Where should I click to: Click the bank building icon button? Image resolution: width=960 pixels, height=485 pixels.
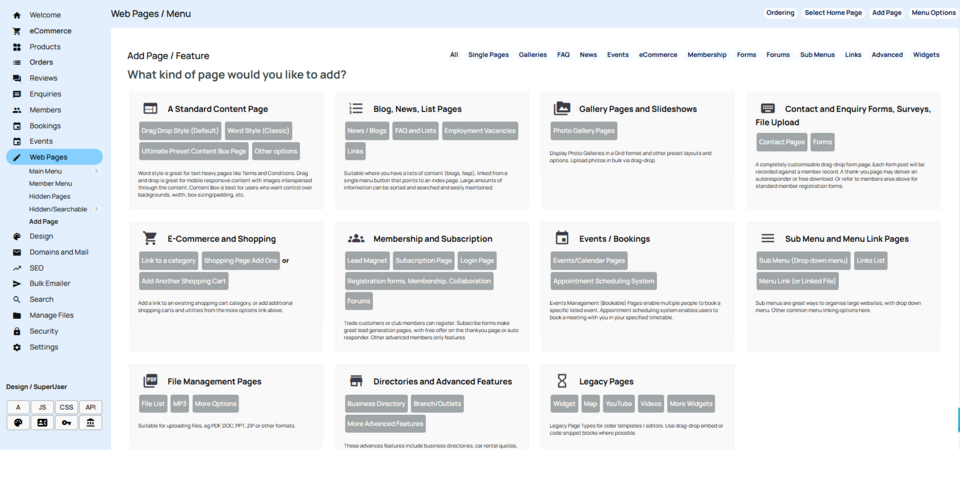(x=90, y=423)
